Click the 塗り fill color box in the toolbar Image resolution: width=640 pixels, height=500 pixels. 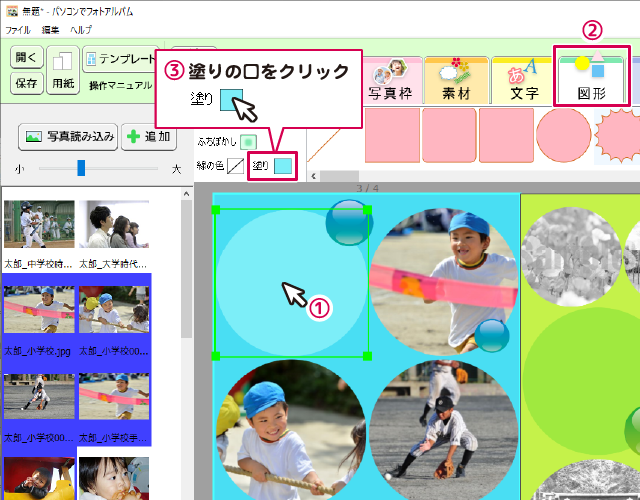point(283,166)
